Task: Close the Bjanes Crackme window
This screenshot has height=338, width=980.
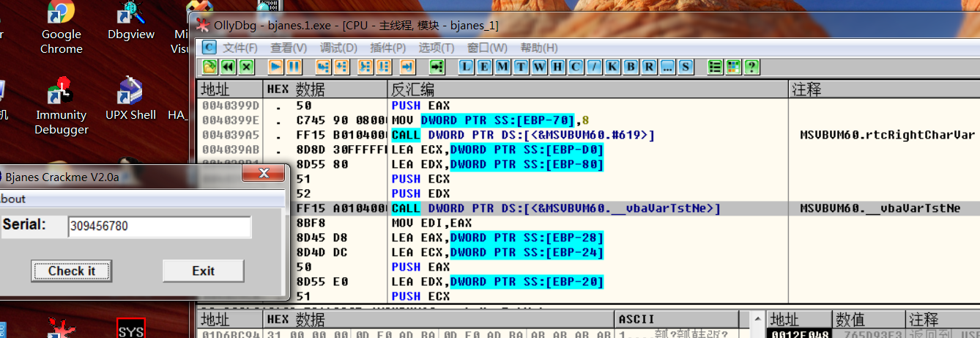Action: [x=263, y=174]
